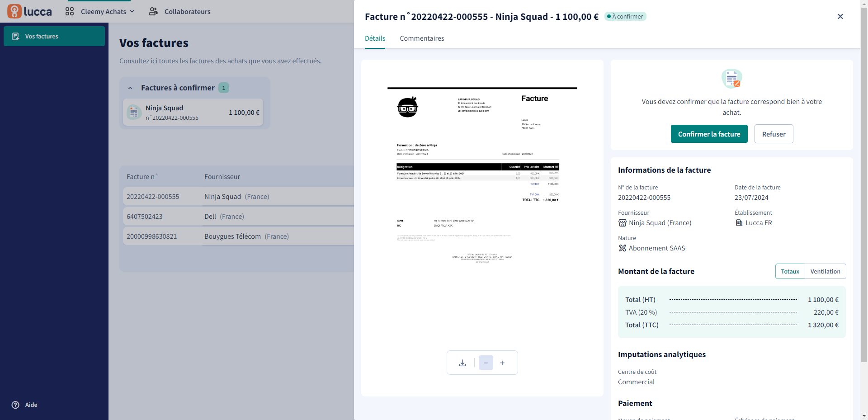Switch to the Détails tab
Image resolution: width=868 pixels, height=420 pixels.
coord(375,38)
